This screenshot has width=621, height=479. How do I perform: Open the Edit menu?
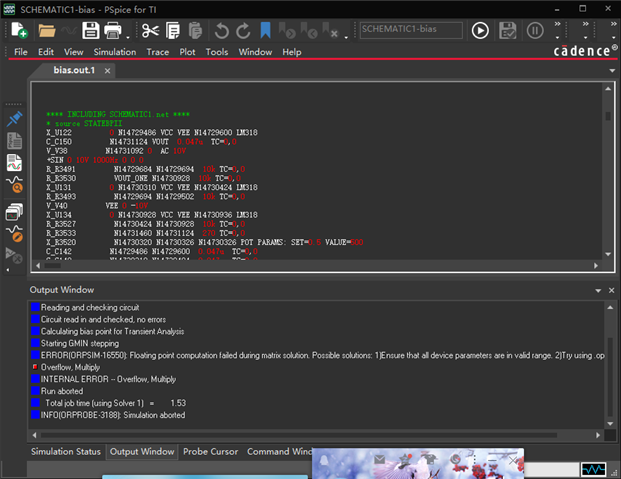coord(46,52)
